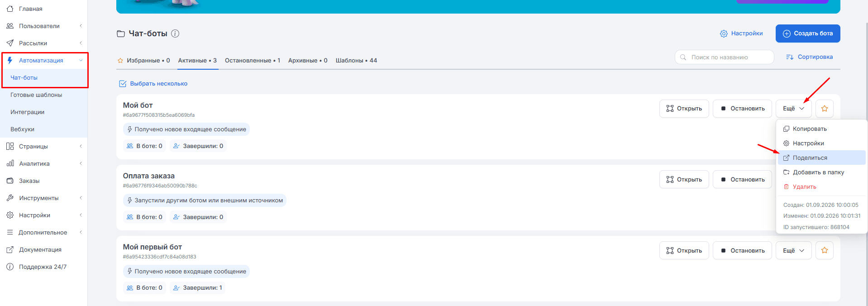Image resolution: width=868 pixels, height=306 pixels.
Task: Select Добавить в папку menu option
Action: [x=821, y=172]
